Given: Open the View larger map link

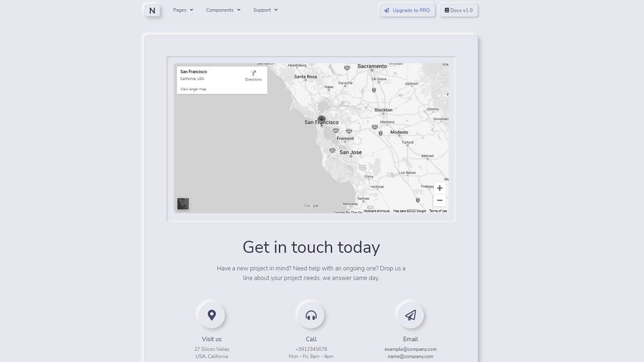Looking at the screenshot, I should pyautogui.click(x=192, y=89).
